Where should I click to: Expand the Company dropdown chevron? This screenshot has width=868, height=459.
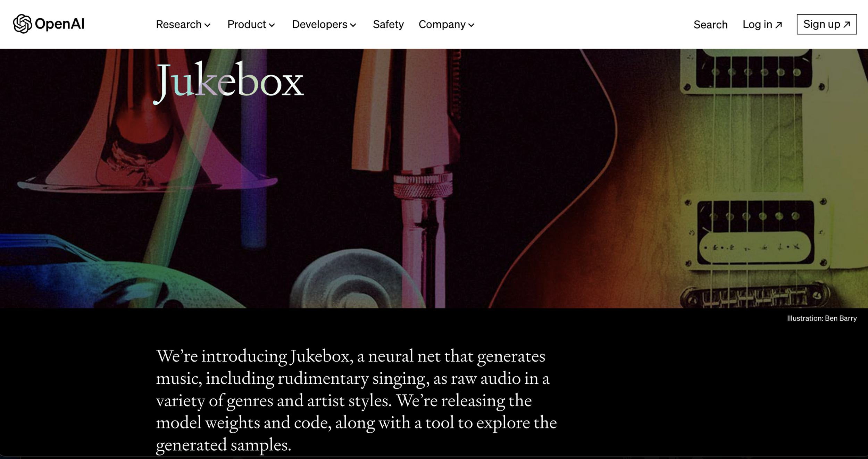471,25
